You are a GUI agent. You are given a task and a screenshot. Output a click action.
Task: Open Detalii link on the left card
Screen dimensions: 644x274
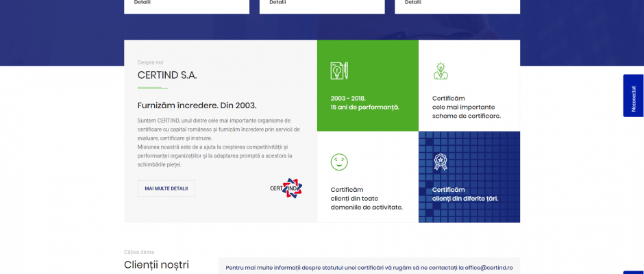(x=142, y=3)
